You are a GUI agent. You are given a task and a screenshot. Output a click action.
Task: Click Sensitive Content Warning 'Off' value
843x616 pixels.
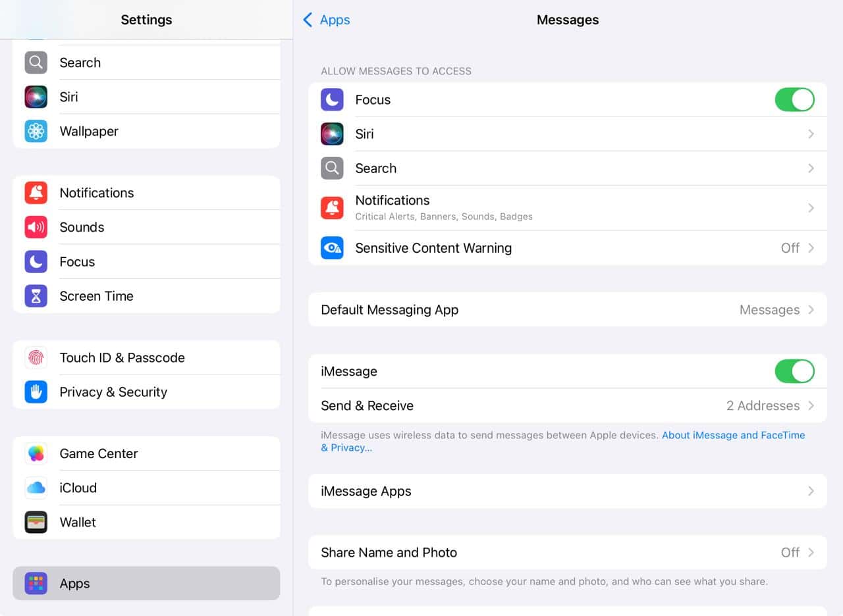[x=790, y=247]
